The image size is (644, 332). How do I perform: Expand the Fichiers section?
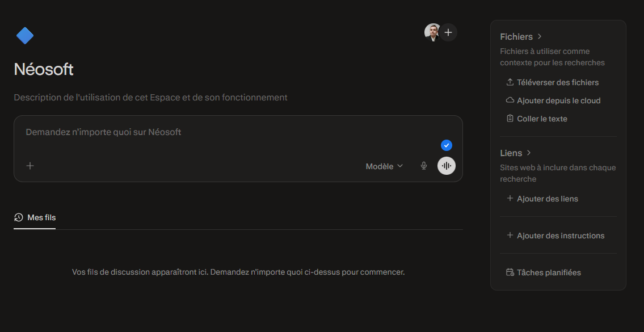[521, 37]
